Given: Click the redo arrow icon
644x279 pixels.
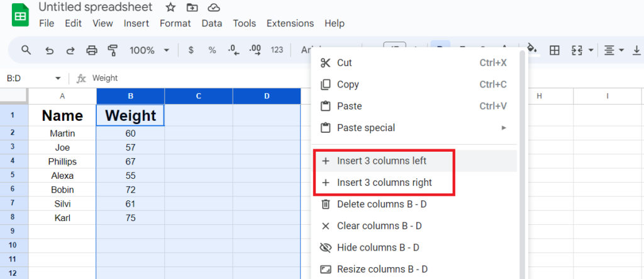Looking at the screenshot, I should (70, 50).
